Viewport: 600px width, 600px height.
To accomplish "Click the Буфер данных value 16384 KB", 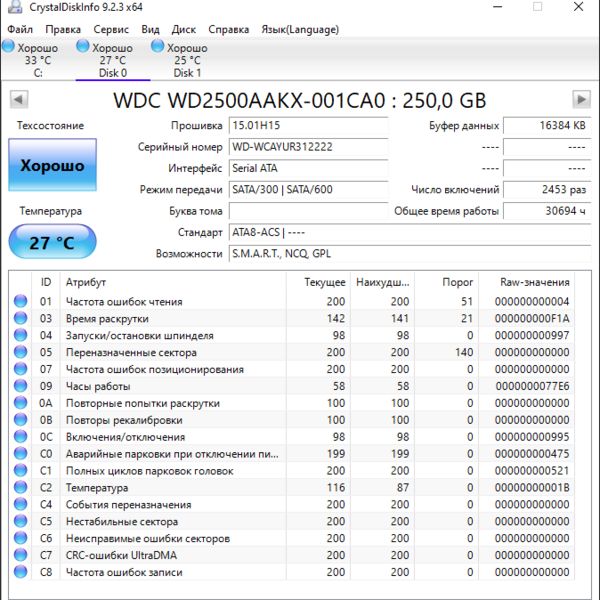I will click(x=547, y=126).
